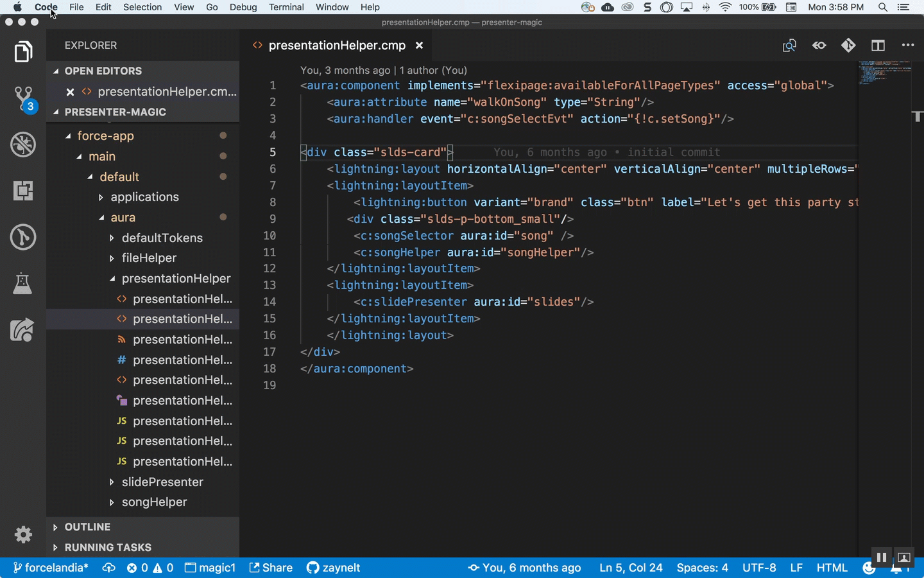Open macOS Spotlight search icon

(883, 7)
